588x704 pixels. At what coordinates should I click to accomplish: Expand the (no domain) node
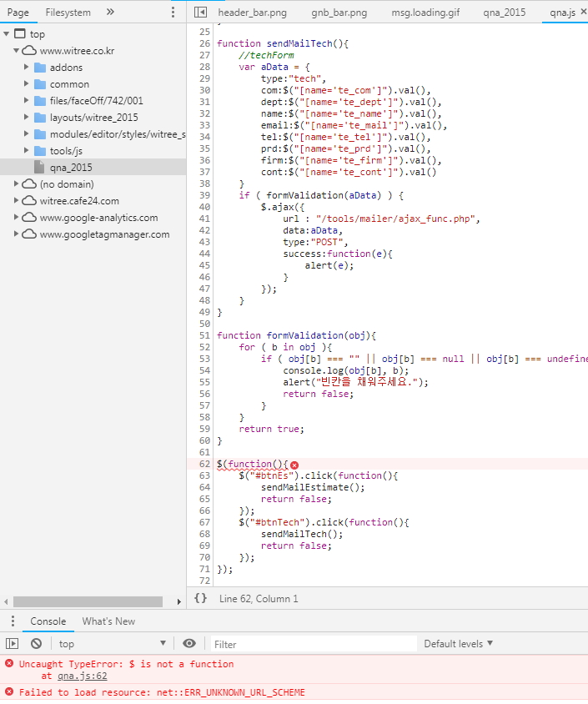pos(16,184)
